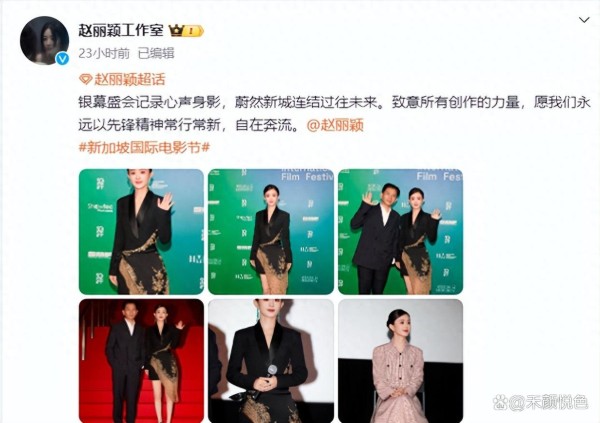Click the 禾颜悦色 watermark paw icon
Screen dimensions: 600x423
500,402
